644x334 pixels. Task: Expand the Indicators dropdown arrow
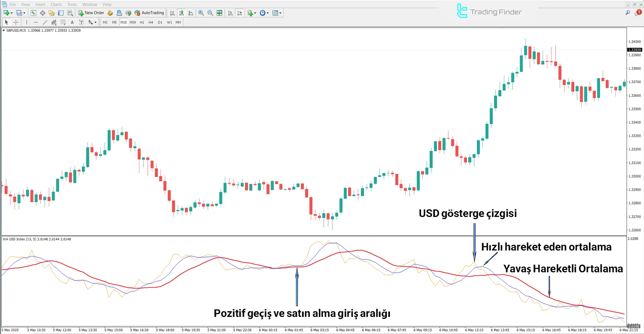click(255, 13)
